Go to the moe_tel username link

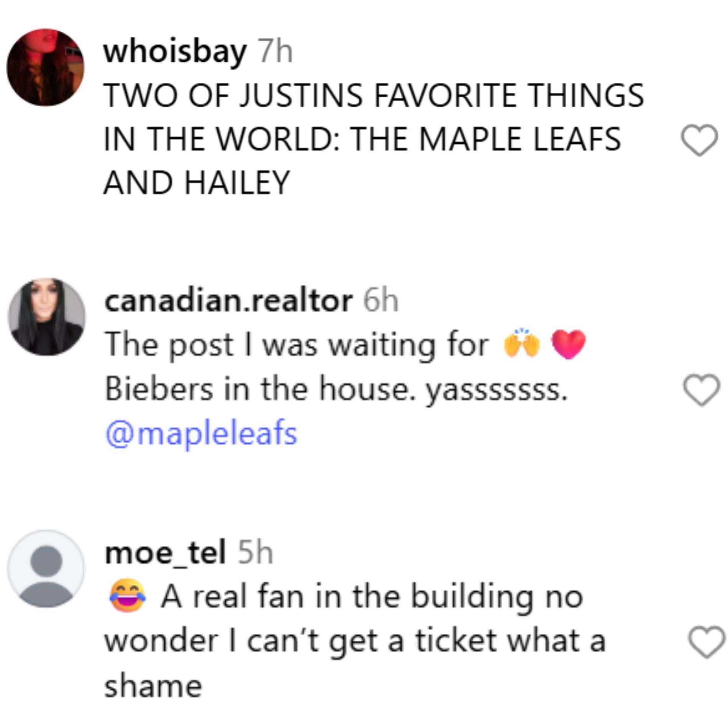[165, 553]
